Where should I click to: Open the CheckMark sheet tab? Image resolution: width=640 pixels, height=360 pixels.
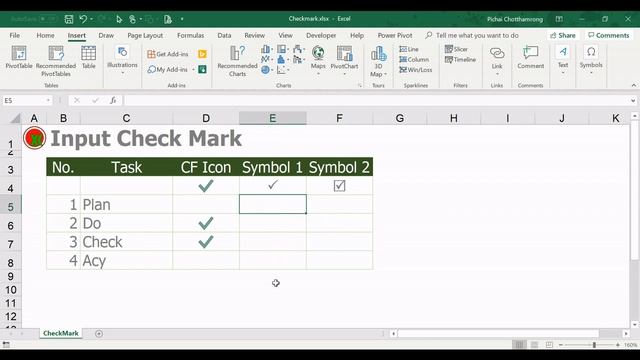coord(61,333)
